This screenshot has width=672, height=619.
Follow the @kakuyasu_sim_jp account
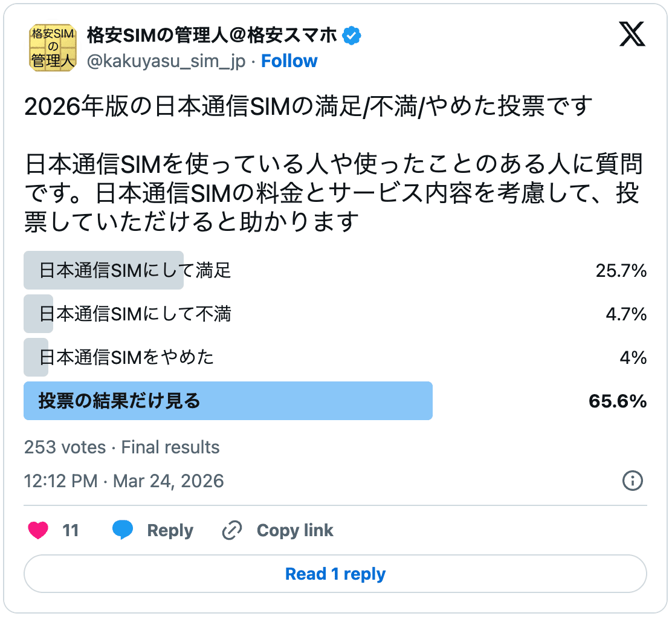tap(289, 61)
